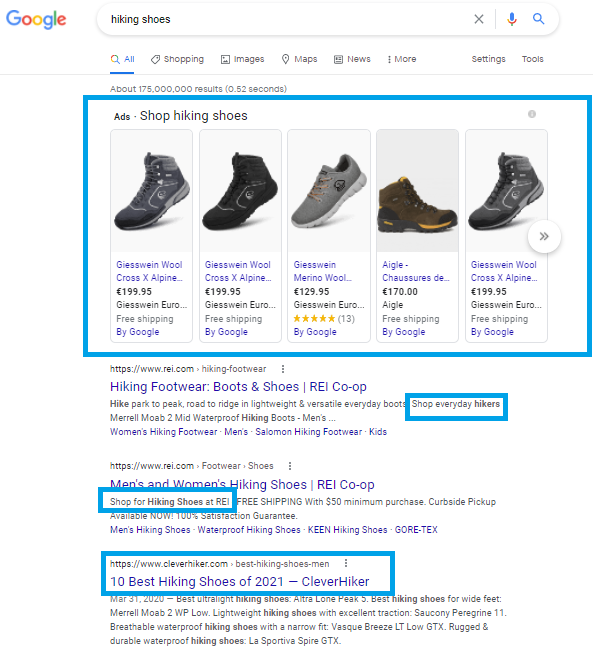The width and height of the screenshot is (593, 655).
Task: Click the Shop hiking shoes ads heading
Action: coord(193,116)
